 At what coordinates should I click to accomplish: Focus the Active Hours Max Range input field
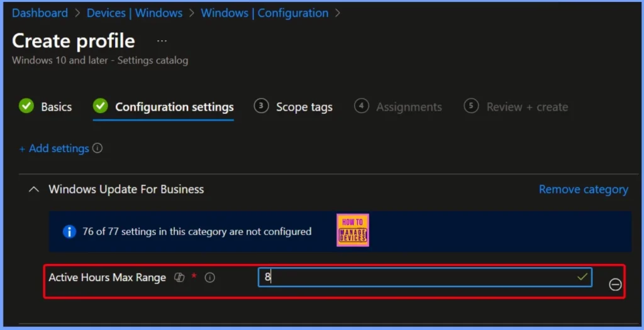425,277
